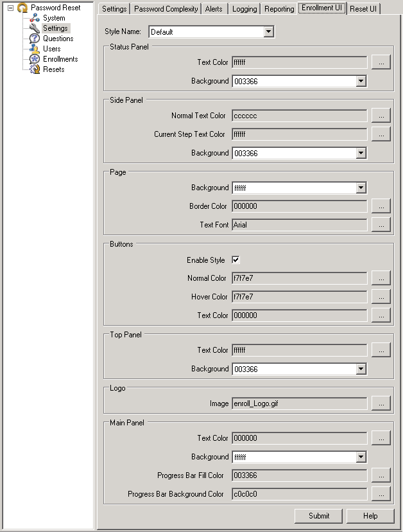
Task: Click the Help button
Action: point(370,516)
